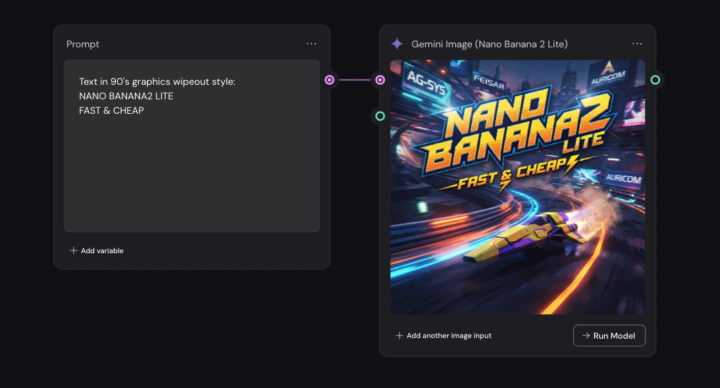Select the Prompt node title
This screenshot has width=720, height=388.
(x=83, y=44)
